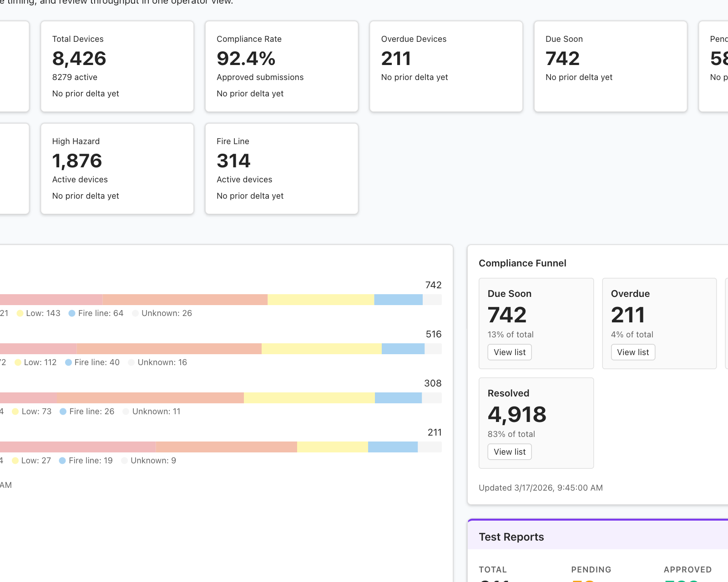Click View list under Overdue
This screenshot has width=728, height=582.
[633, 352]
